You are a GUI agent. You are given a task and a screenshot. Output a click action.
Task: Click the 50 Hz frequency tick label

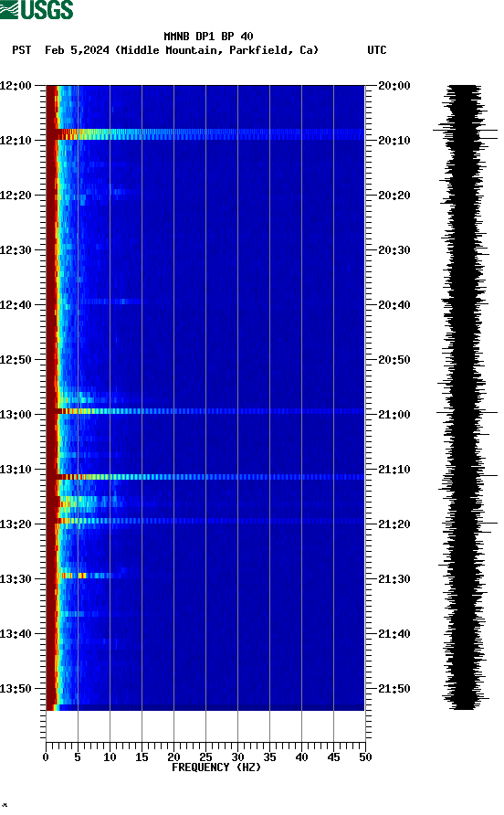click(365, 757)
